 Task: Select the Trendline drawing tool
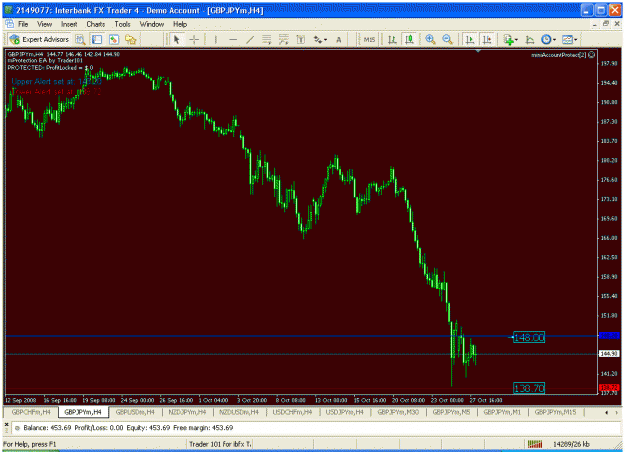click(x=250, y=39)
